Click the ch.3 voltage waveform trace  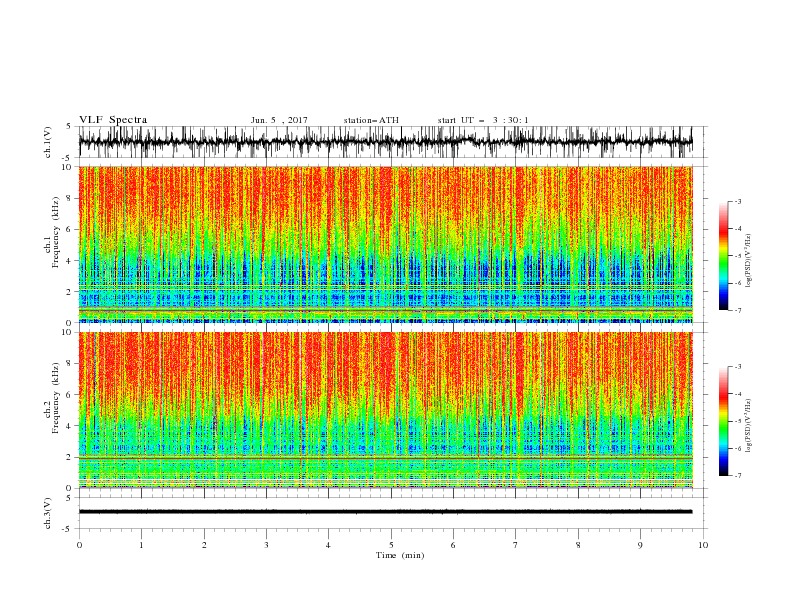[385, 512]
